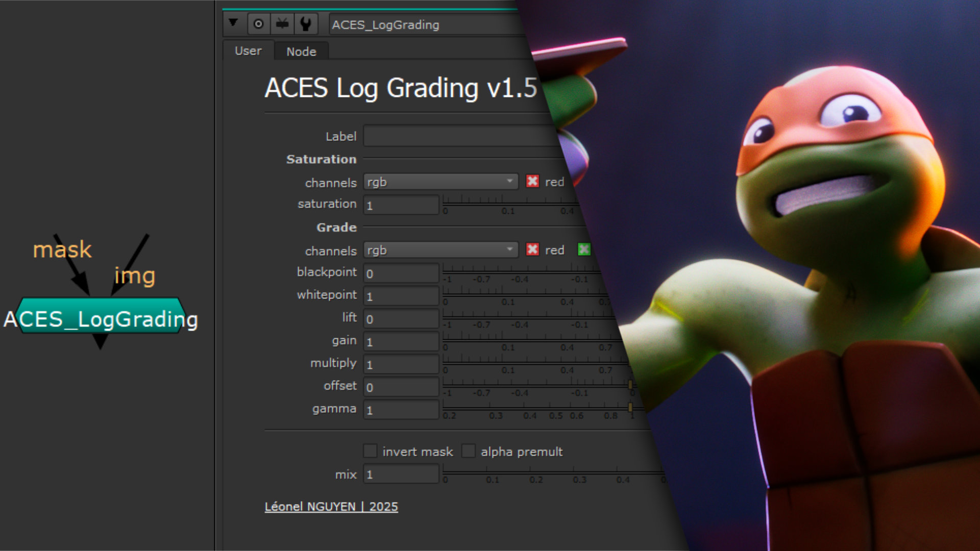
Task: Toggle the Saturation red channel checkbox
Action: pyautogui.click(x=532, y=181)
